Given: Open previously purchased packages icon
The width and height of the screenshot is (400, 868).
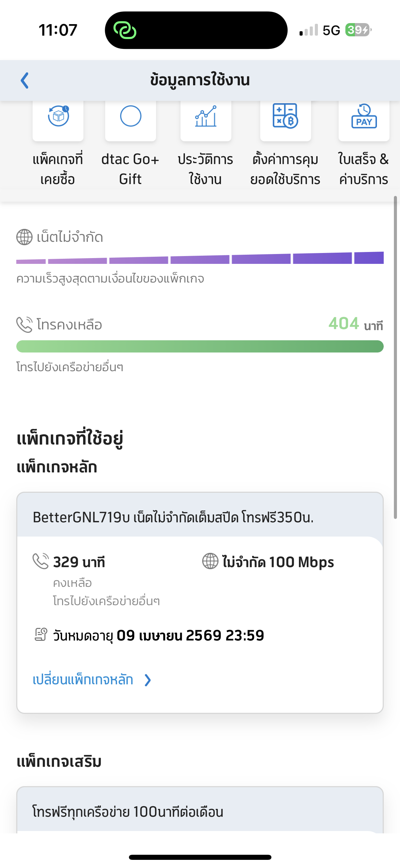Looking at the screenshot, I should [x=58, y=117].
